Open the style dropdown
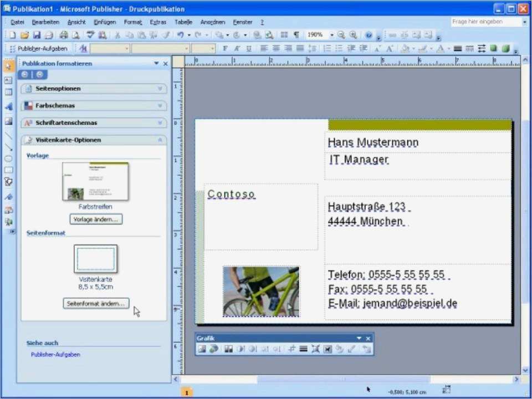 coord(127,49)
